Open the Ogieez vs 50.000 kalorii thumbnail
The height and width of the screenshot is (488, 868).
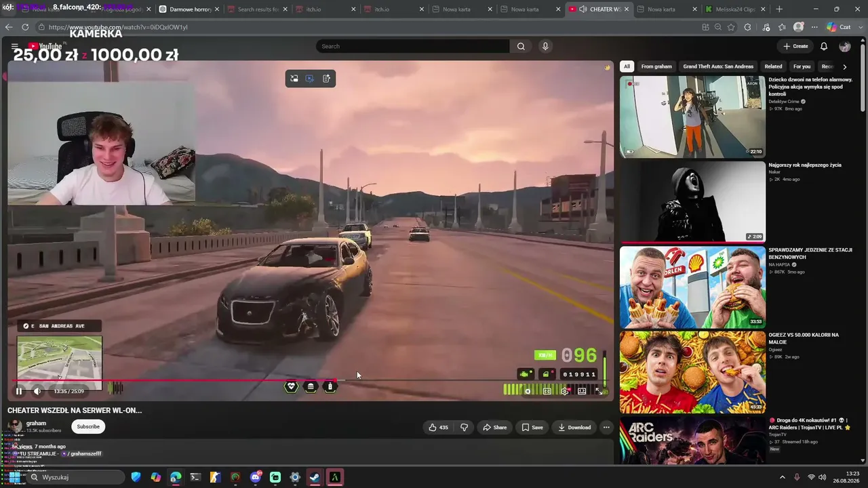coord(692,372)
